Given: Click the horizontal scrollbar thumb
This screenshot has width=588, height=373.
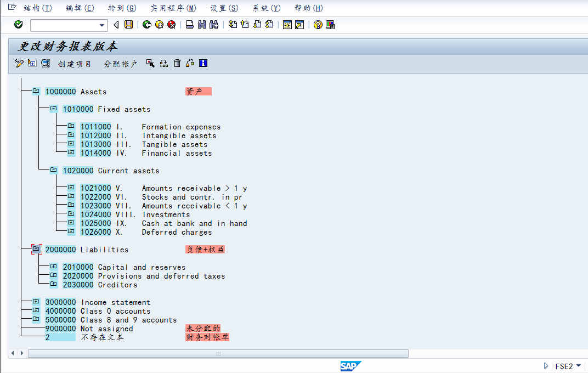Looking at the screenshot, I should pyautogui.click(x=218, y=353).
